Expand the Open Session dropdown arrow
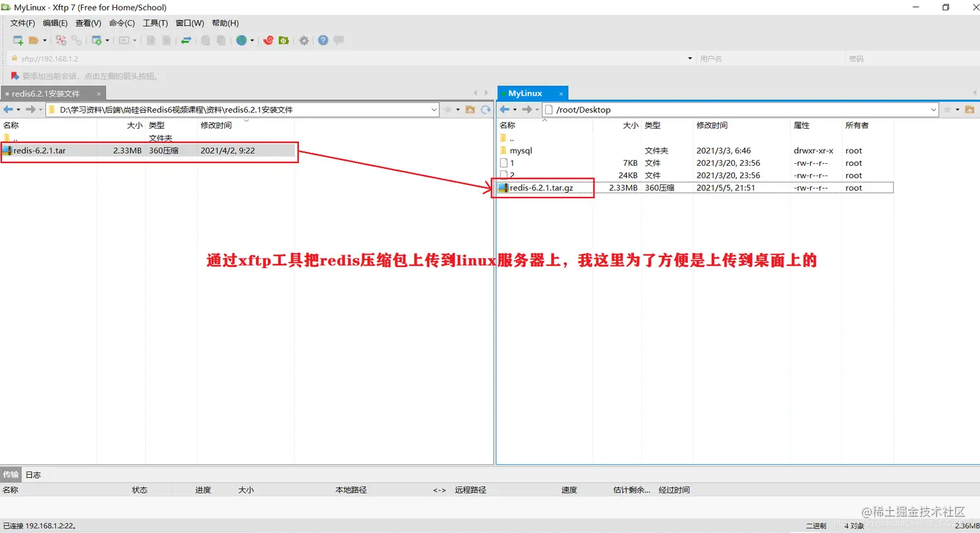980x533 pixels. [x=45, y=40]
